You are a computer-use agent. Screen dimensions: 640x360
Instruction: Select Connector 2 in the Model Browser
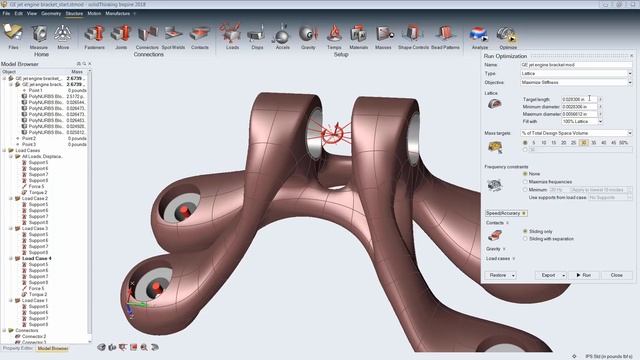tap(34, 336)
